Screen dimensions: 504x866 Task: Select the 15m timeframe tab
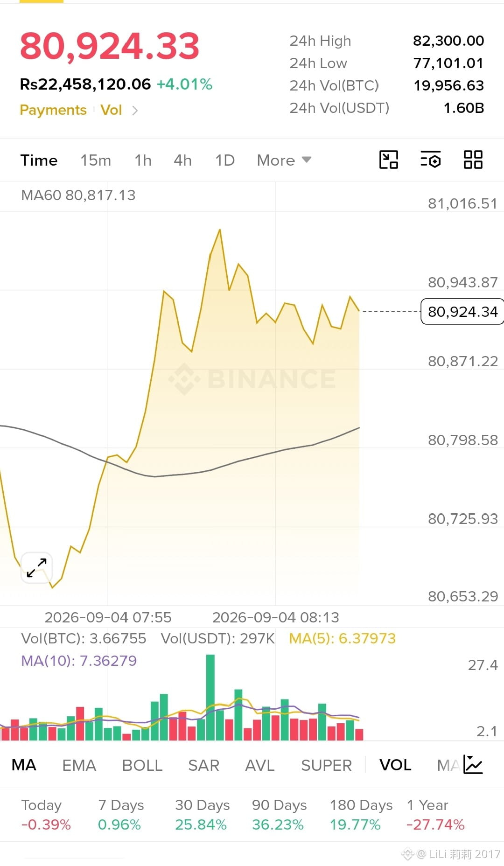[96, 160]
